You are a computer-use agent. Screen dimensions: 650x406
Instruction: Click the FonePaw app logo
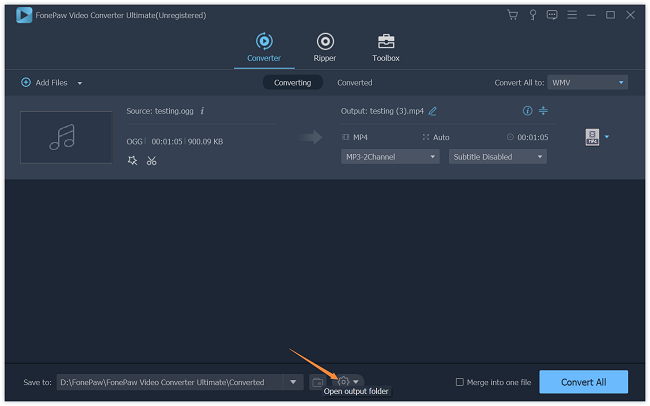coord(24,15)
